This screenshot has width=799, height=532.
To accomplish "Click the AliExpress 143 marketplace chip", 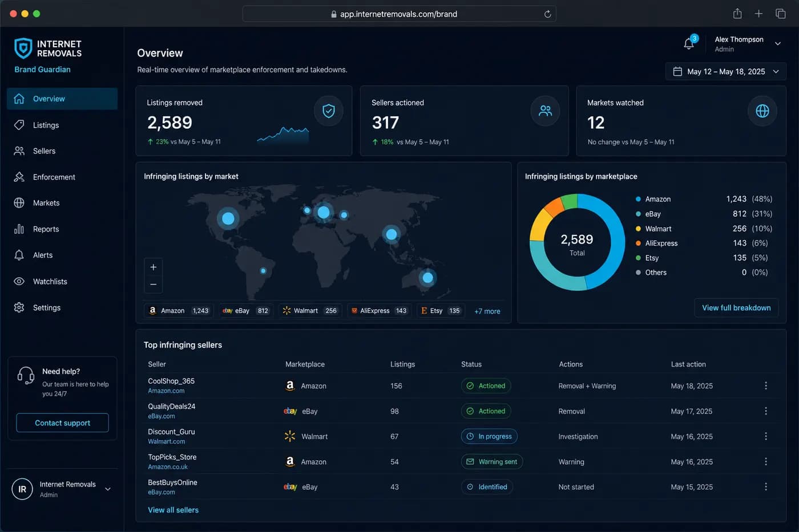I will pyautogui.click(x=378, y=311).
